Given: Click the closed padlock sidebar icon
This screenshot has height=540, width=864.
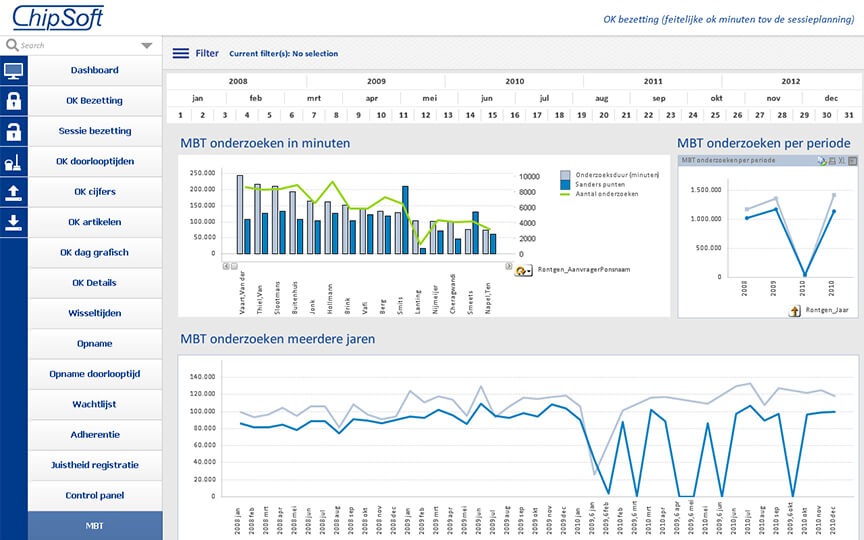Looking at the screenshot, I should (x=13, y=101).
